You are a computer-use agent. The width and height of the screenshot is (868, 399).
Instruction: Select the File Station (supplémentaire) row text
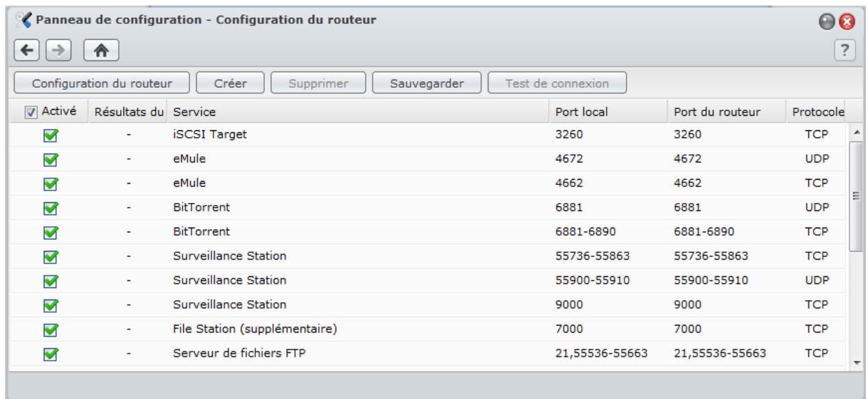point(254,330)
